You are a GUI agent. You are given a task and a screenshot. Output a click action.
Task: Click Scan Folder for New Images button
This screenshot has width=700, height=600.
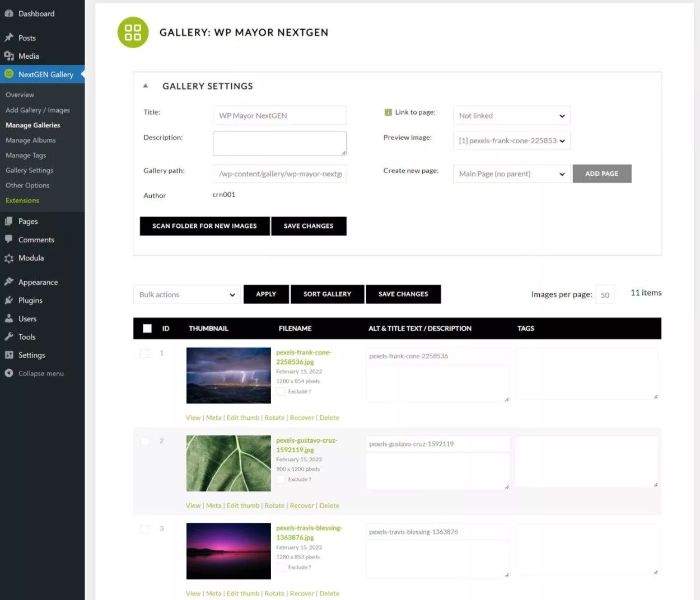pos(204,226)
